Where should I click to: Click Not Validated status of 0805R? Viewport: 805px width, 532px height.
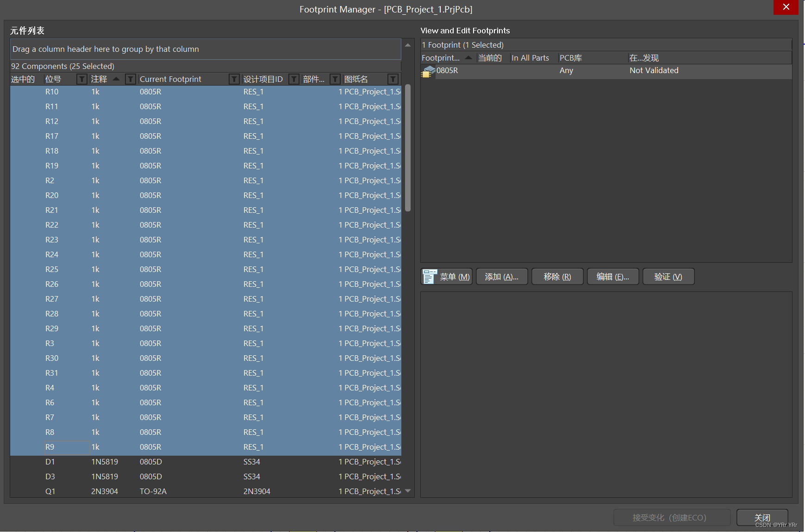pos(654,71)
